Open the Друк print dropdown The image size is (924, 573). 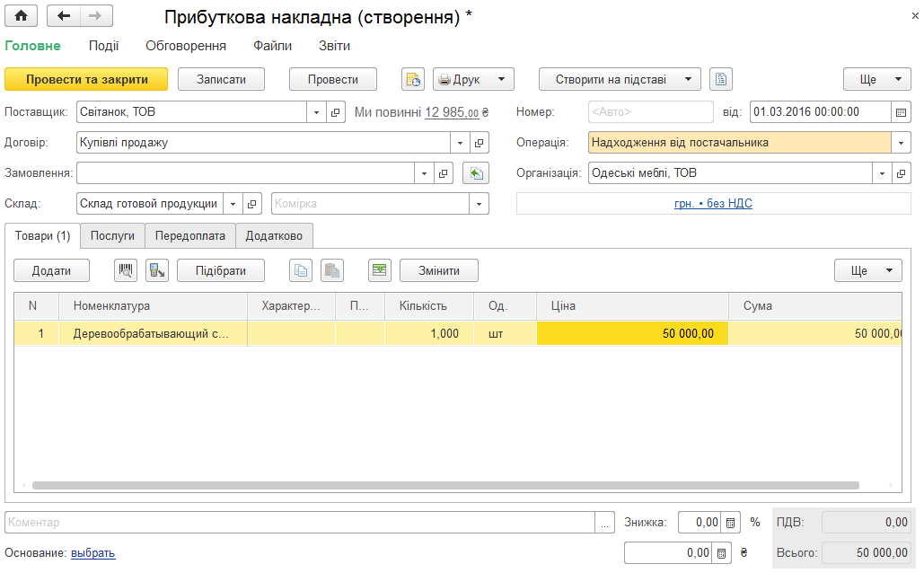pyautogui.click(x=473, y=80)
